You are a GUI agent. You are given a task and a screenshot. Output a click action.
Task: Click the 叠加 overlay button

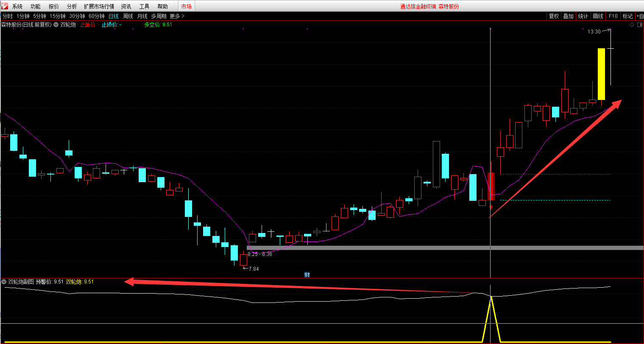[x=568, y=16]
